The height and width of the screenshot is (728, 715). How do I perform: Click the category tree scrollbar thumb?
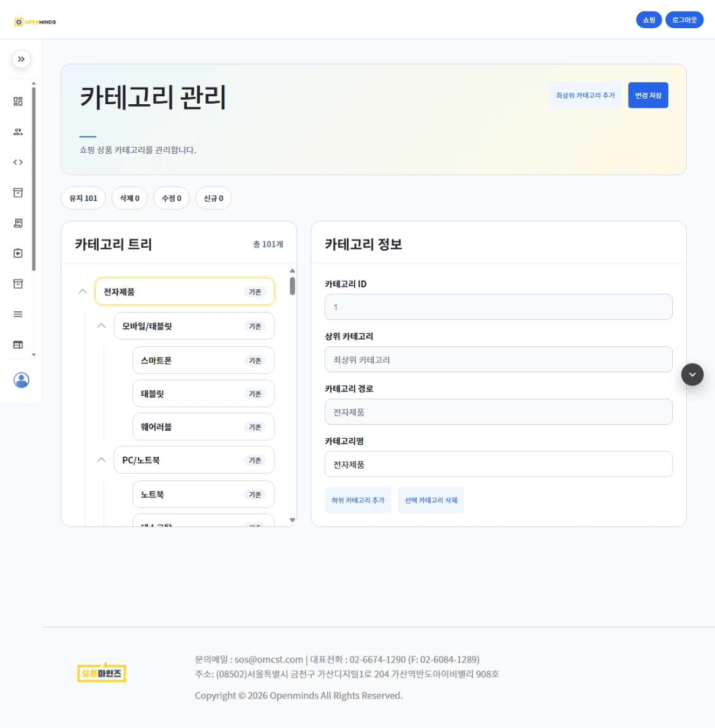(x=292, y=286)
